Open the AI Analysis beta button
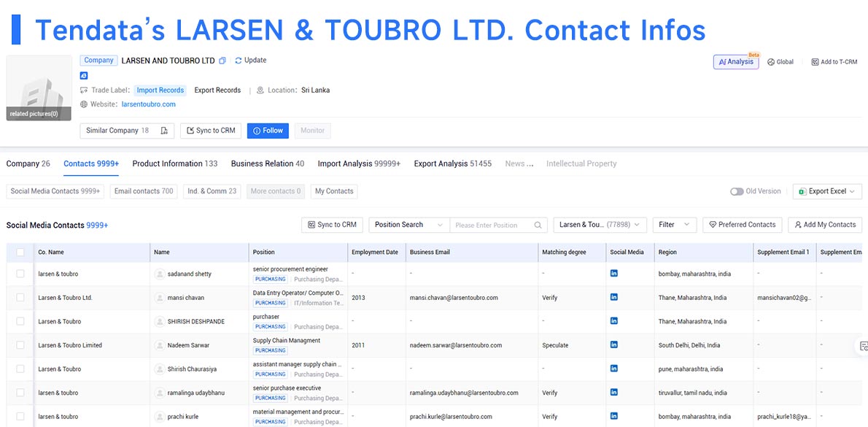 [736, 62]
